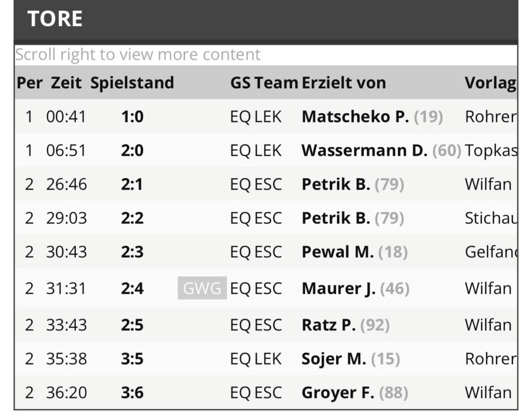Image resolution: width=532 pixels, height=414 pixels.
Task: Click the Per column header
Action: coord(29,83)
